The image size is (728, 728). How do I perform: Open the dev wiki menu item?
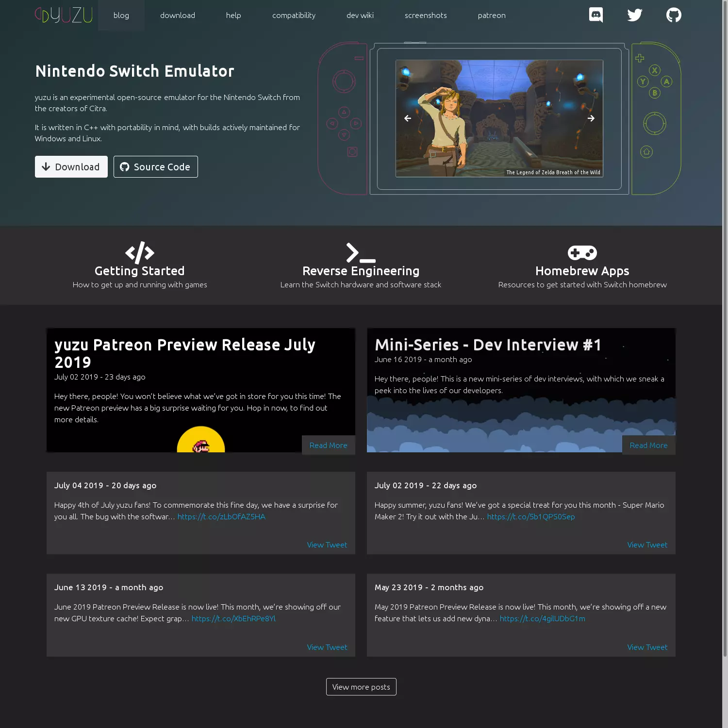coord(360,15)
